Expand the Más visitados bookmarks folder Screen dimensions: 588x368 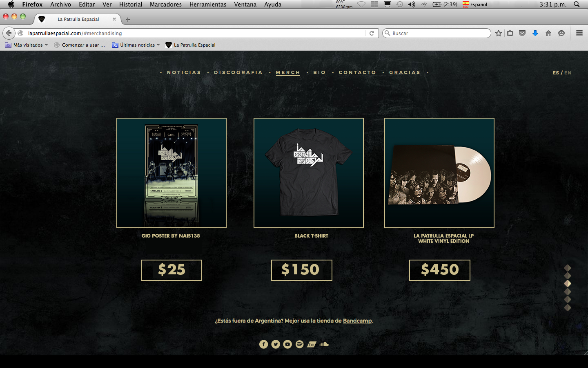(27, 45)
